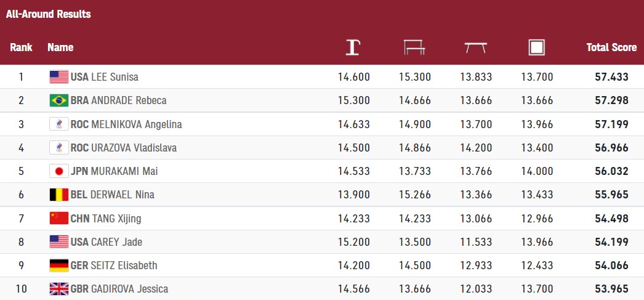Click the Belgium flag beside DERWAEL Nina
Screen dimensions: 644x300
point(58,195)
